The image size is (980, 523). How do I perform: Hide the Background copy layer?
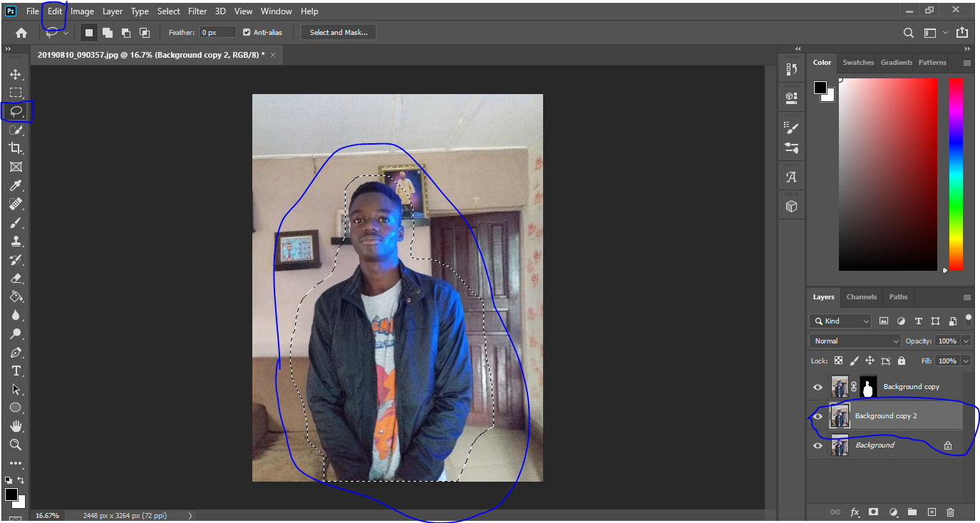point(817,386)
